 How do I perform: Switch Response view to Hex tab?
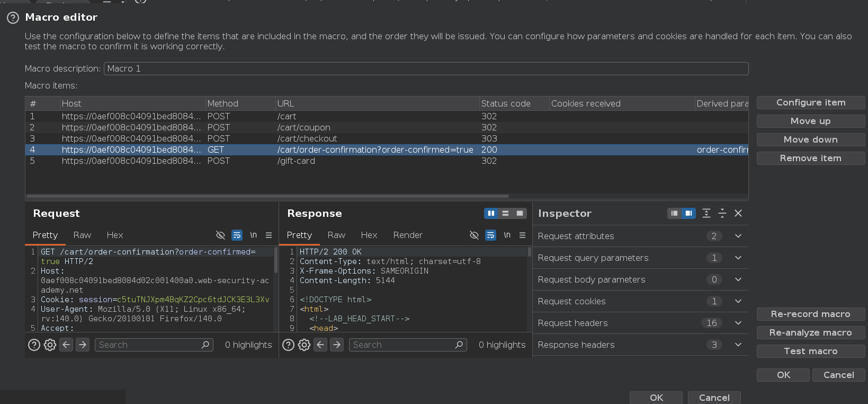pos(369,235)
